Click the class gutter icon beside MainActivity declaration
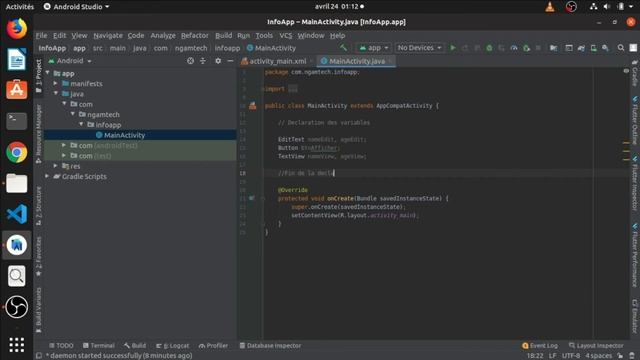Screen dimensions: 640x360 (x=253, y=106)
